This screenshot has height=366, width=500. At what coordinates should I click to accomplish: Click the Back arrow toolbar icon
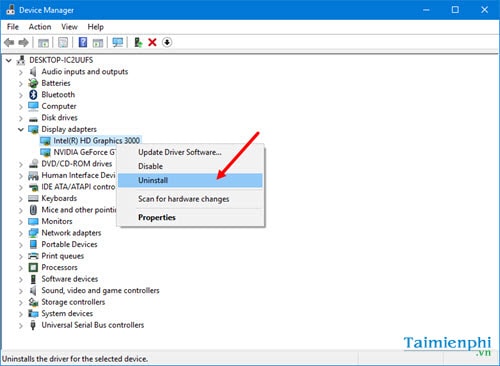point(9,42)
